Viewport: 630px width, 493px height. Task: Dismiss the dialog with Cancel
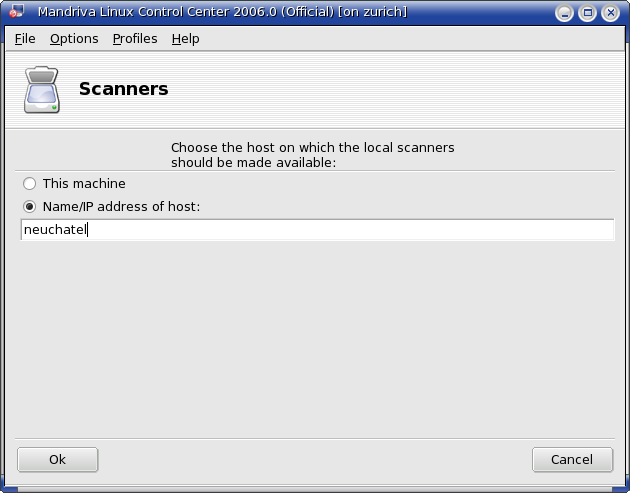click(572, 459)
